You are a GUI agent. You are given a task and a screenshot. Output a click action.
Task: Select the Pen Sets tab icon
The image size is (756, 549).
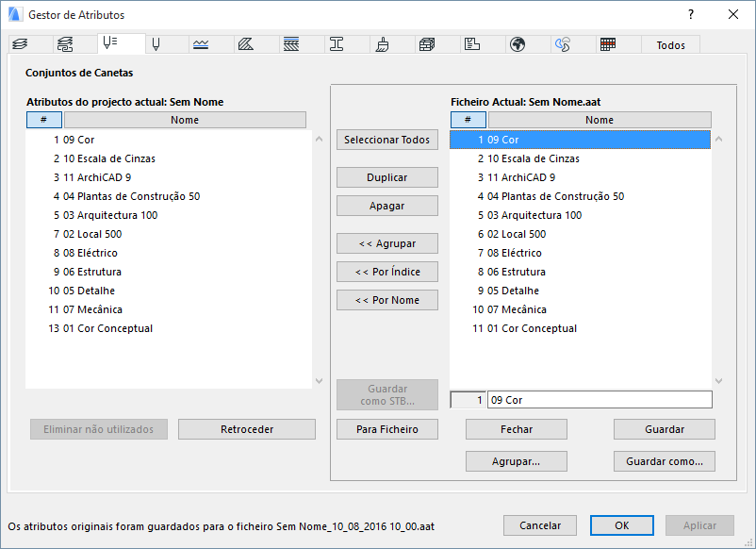click(110, 43)
